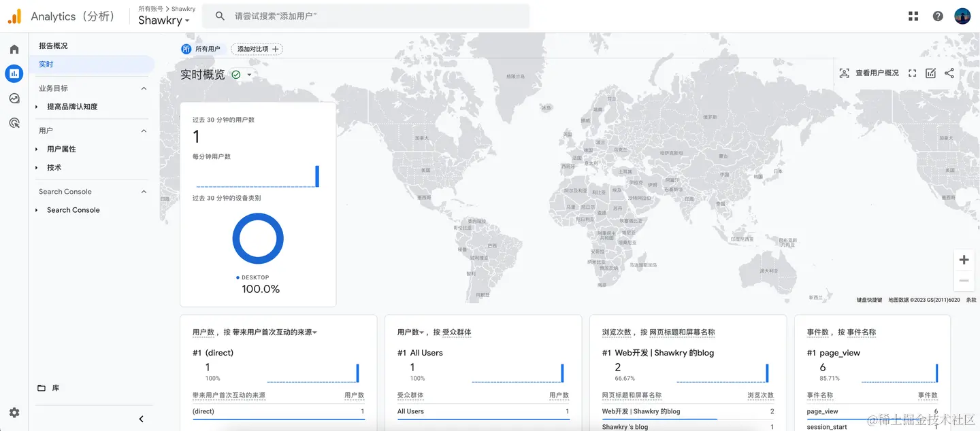Click the 事件数, 按 事件名称 card title
Screen dimensions: 980x431
(841, 332)
